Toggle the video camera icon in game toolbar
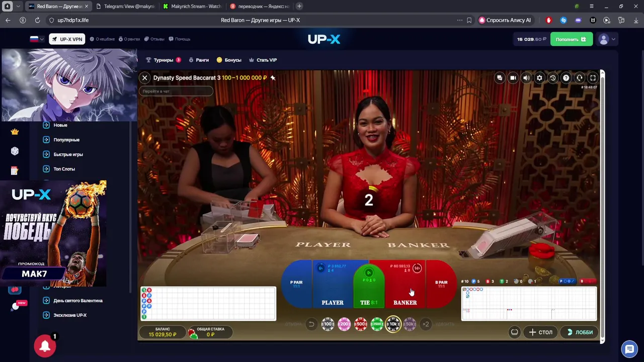The image size is (644, 362). pos(513,78)
